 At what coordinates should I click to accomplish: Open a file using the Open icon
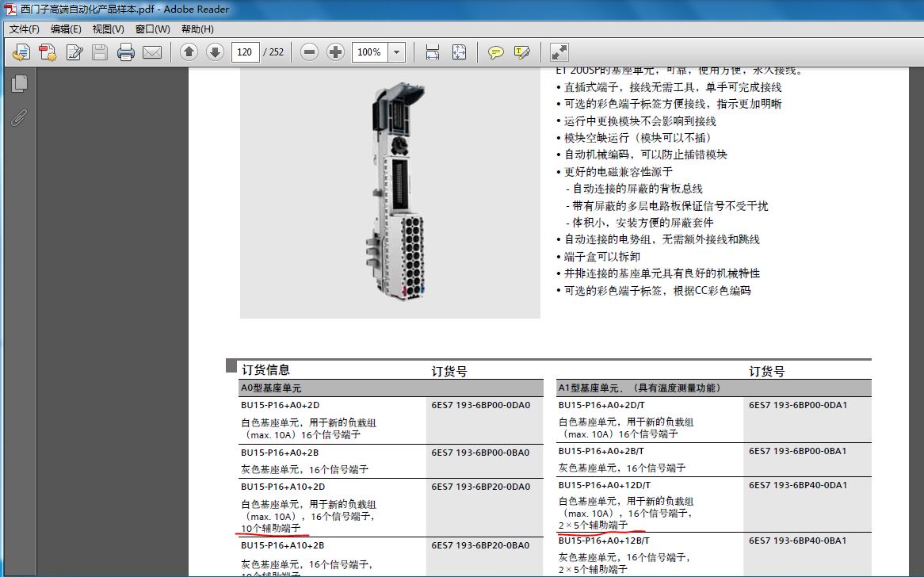pos(21,52)
